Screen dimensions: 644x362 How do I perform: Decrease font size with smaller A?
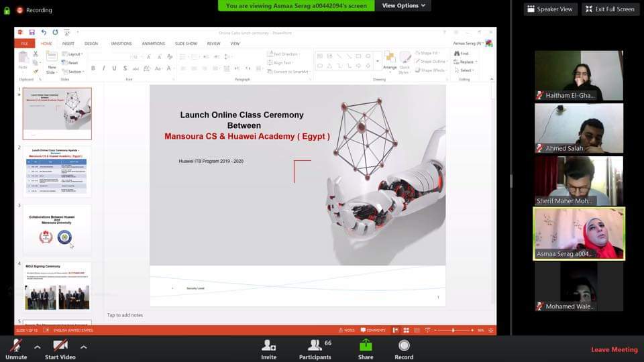(x=158, y=56)
